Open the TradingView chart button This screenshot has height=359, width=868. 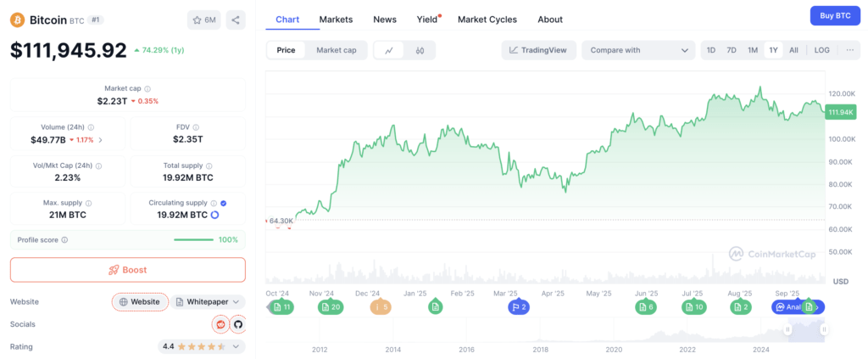[x=538, y=50]
